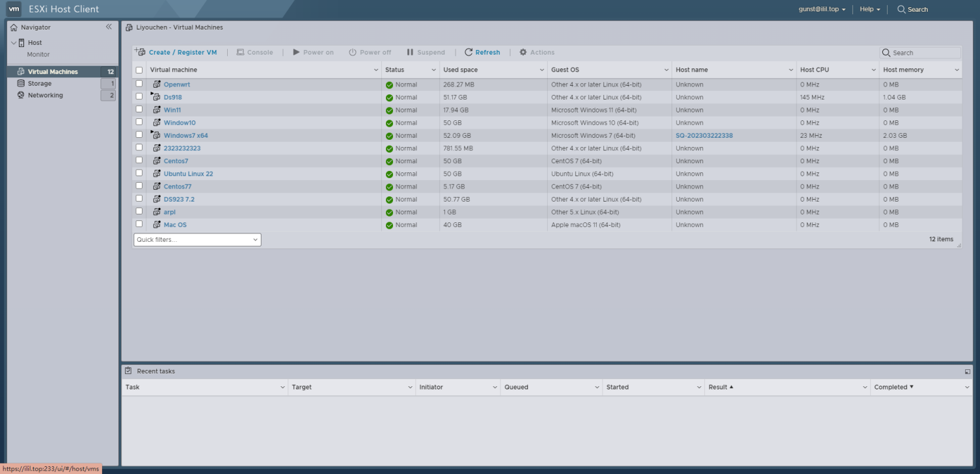The width and height of the screenshot is (980, 474).
Task: Click the VMware logo icon
Action: (14, 9)
